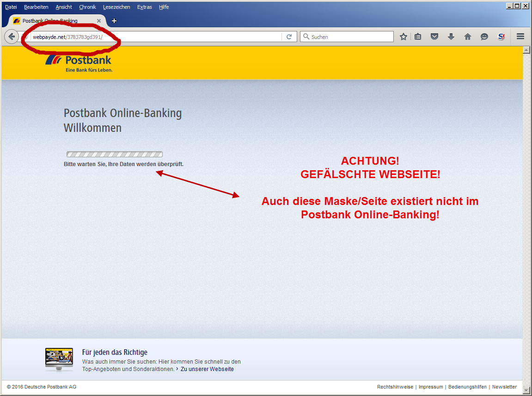Close the Postbank Online-Banking tab

pyautogui.click(x=99, y=21)
